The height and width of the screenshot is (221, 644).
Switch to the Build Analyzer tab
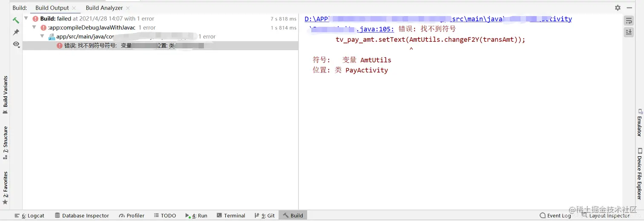(104, 8)
